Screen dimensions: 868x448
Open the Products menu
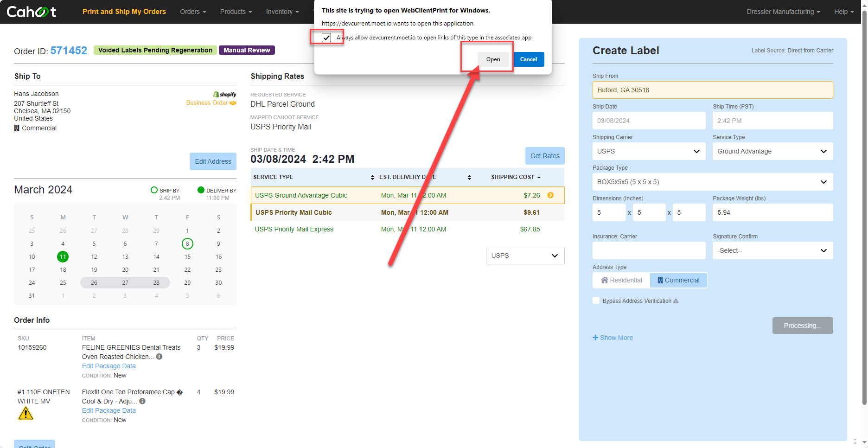click(x=236, y=12)
